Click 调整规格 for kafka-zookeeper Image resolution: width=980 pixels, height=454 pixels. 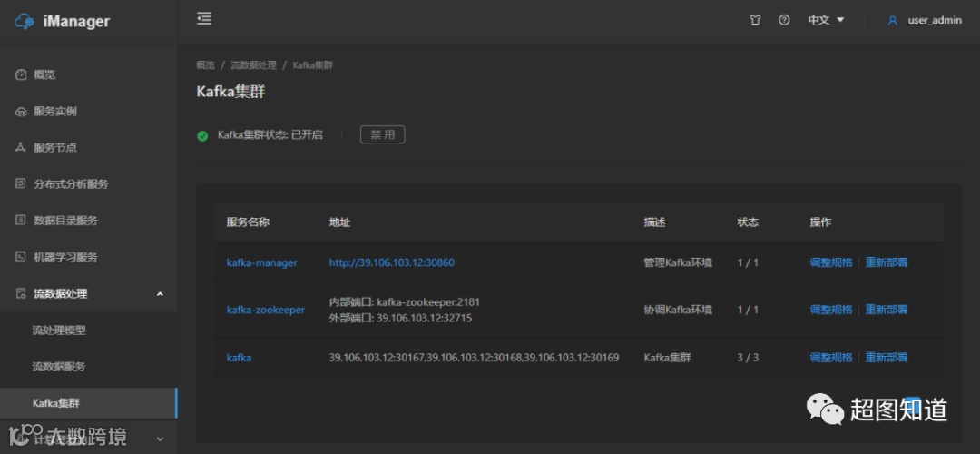click(x=830, y=310)
